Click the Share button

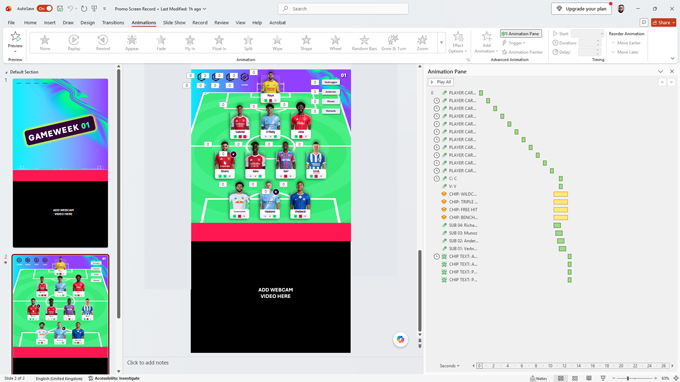(663, 23)
